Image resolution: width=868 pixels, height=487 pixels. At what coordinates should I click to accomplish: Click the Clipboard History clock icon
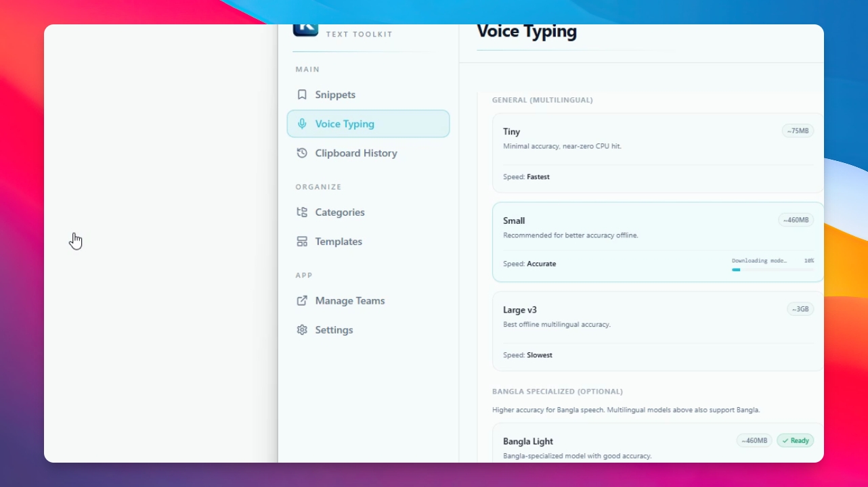click(x=302, y=153)
